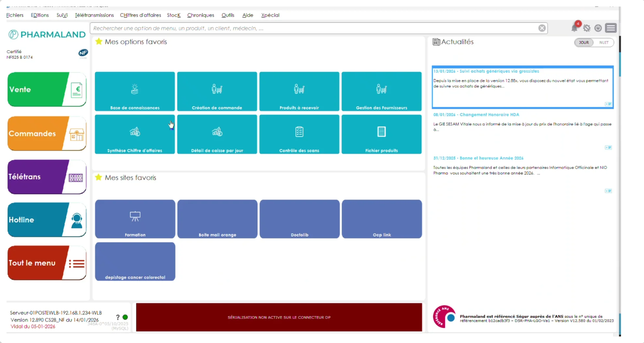The height and width of the screenshot is (343, 644).
Task: Click the NF certification logo
Action: [x=83, y=53]
